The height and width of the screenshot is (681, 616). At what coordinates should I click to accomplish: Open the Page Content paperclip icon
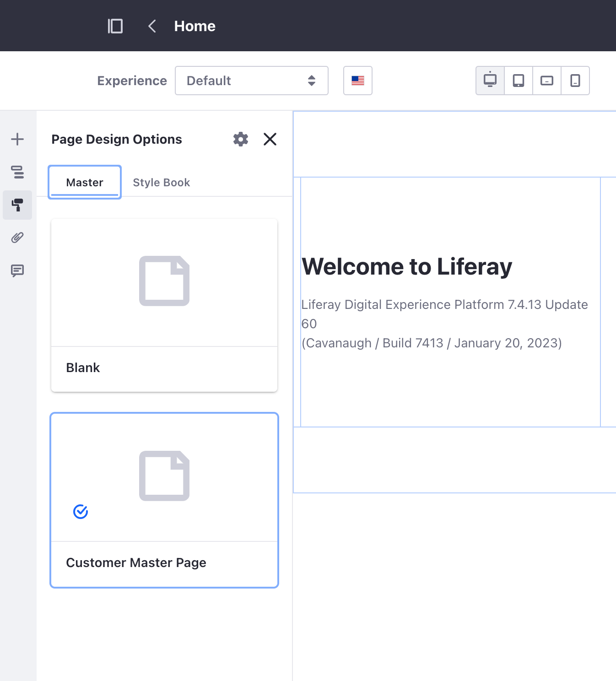pyautogui.click(x=17, y=238)
